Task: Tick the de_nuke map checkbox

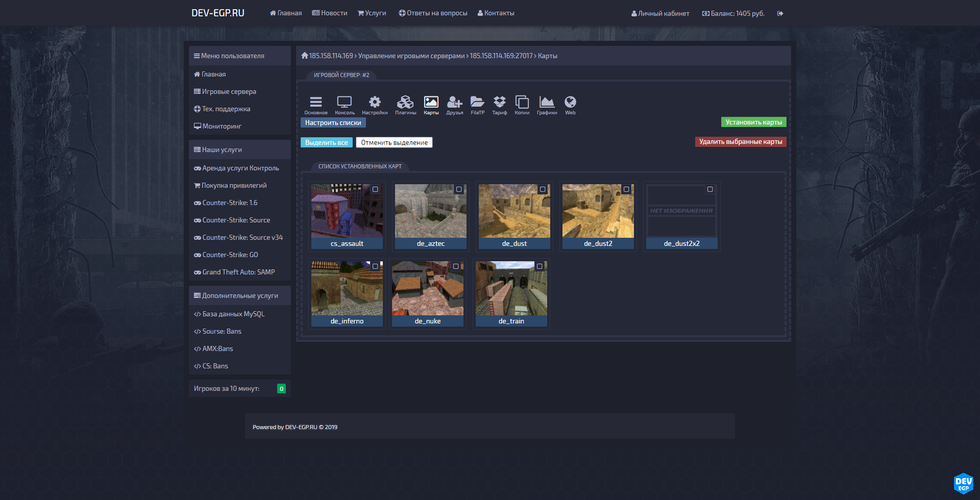Action: (456, 266)
